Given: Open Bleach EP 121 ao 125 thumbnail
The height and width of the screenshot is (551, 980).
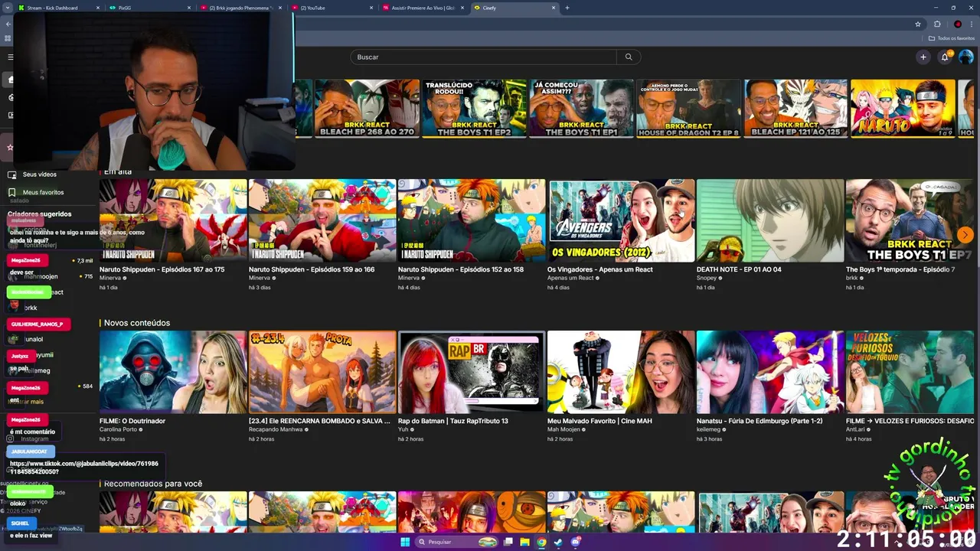Looking at the screenshot, I should [x=795, y=108].
